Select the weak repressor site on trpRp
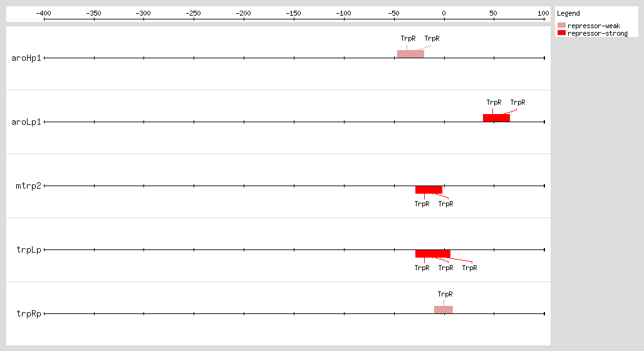Viewport: 644px width, 351px height. click(444, 310)
